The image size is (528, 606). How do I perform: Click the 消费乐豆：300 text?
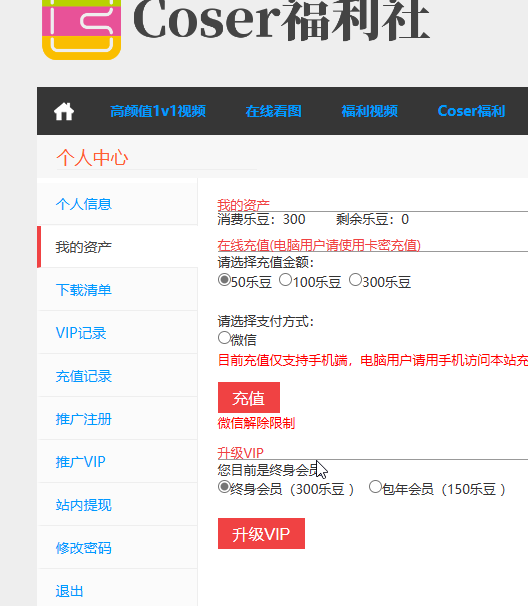(x=261, y=220)
